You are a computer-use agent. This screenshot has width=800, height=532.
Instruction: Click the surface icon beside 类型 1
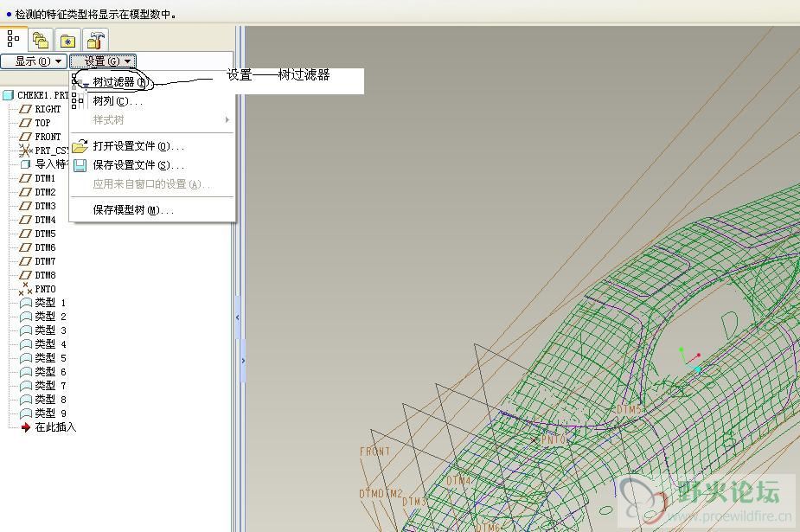click(25, 303)
